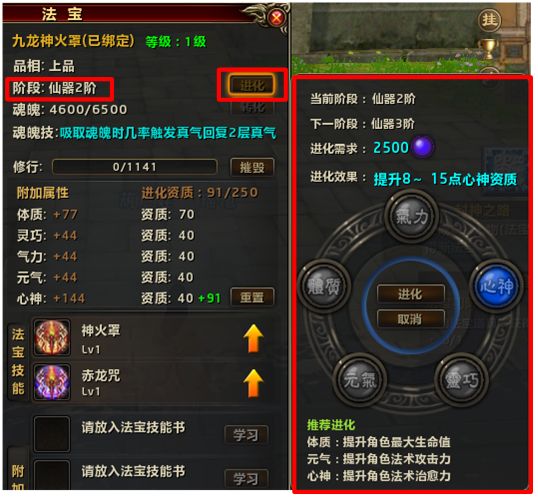Click the 摧毁 button
The width and height of the screenshot is (538, 499).
pyautogui.click(x=252, y=167)
